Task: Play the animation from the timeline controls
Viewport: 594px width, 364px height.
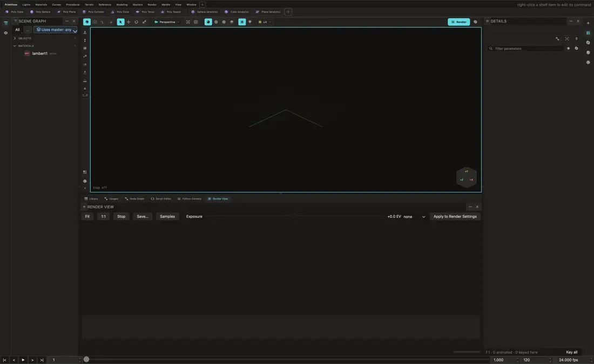Action: [23, 360]
